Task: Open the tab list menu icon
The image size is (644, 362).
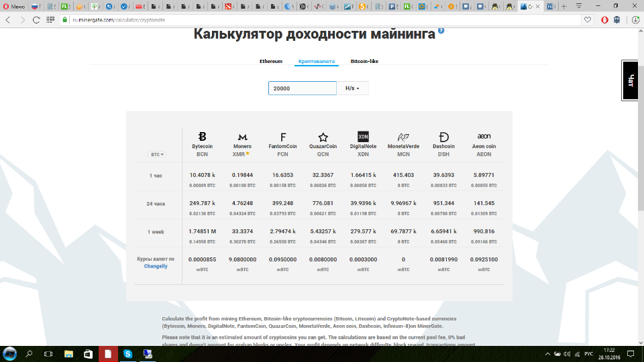Action: pos(579,6)
